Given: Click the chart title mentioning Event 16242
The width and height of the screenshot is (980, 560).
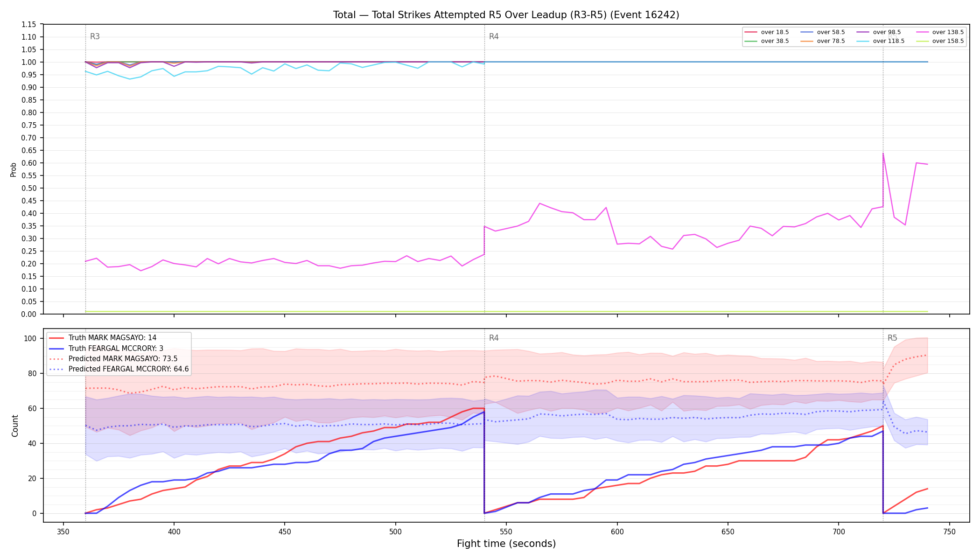Looking at the screenshot, I should pos(506,15).
